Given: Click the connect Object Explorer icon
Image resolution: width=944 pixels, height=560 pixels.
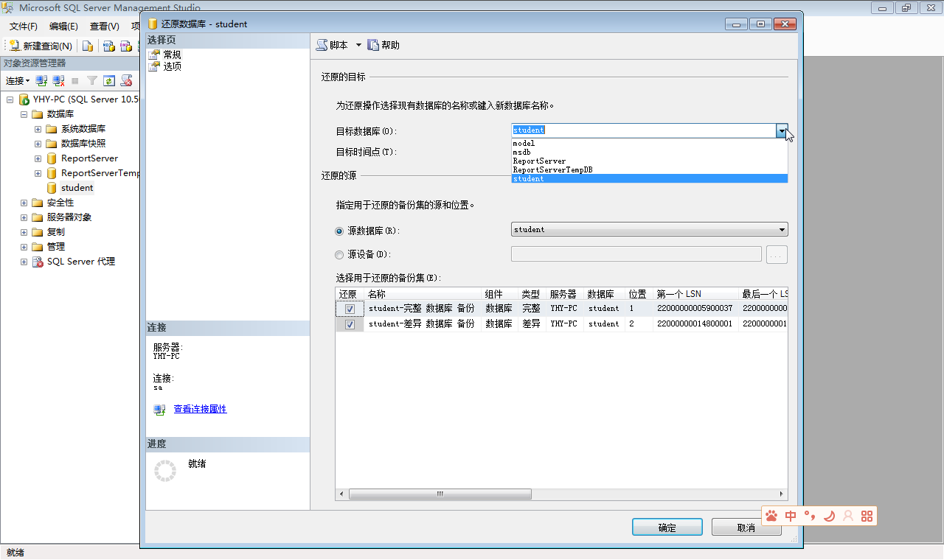Looking at the screenshot, I should (x=42, y=80).
